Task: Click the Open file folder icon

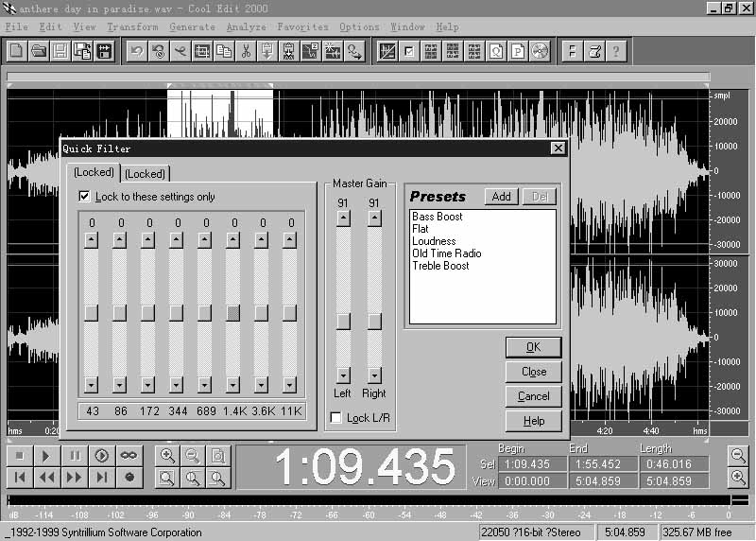Action: click(39, 51)
